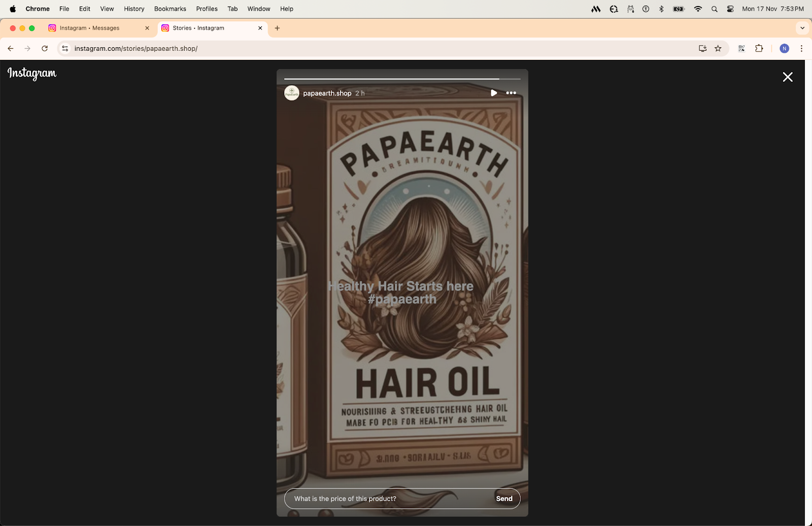Open the Wi-Fi menu

coord(698,9)
